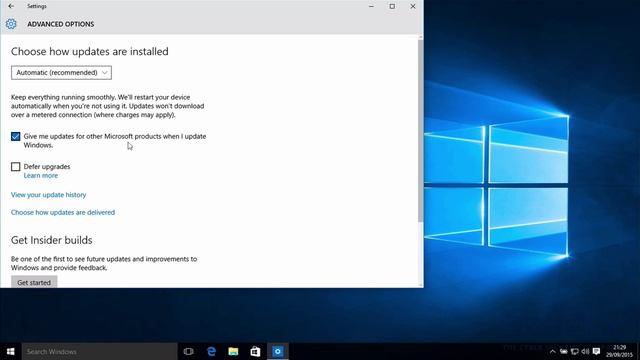Select the Settings app taskbar button
The height and width of the screenshot is (360, 640).
[278, 351]
